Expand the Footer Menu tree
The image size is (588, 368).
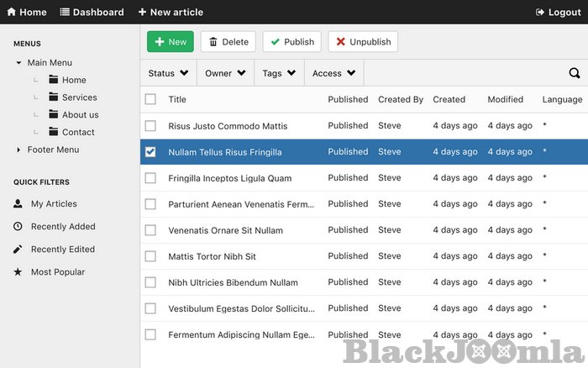coord(18,150)
